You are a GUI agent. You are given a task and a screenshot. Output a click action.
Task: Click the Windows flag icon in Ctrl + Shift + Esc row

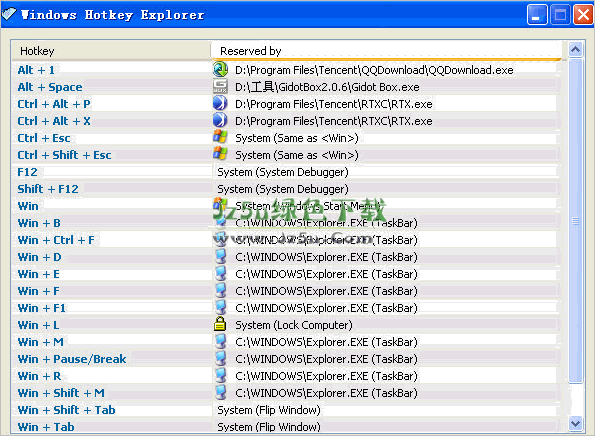pyautogui.click(x=220, y=154)
